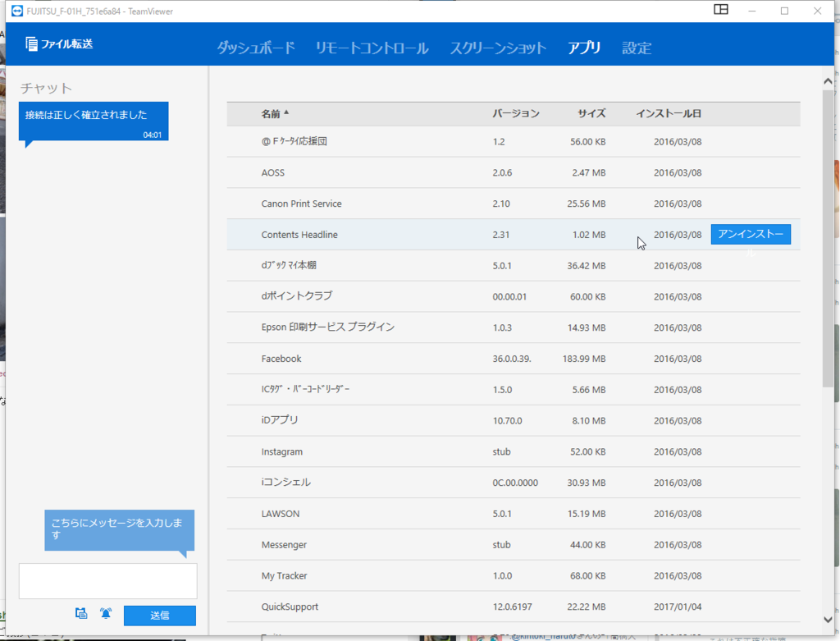Click the TeamViewer logo in title bar
Image resolution: width=840 pixels, height=641 pixels.
coord(17,11)
